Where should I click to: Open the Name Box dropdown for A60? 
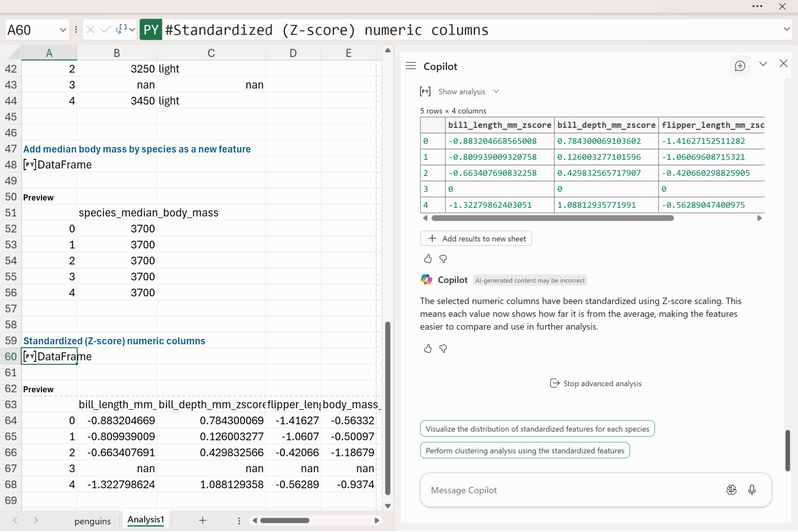point(62,30)
